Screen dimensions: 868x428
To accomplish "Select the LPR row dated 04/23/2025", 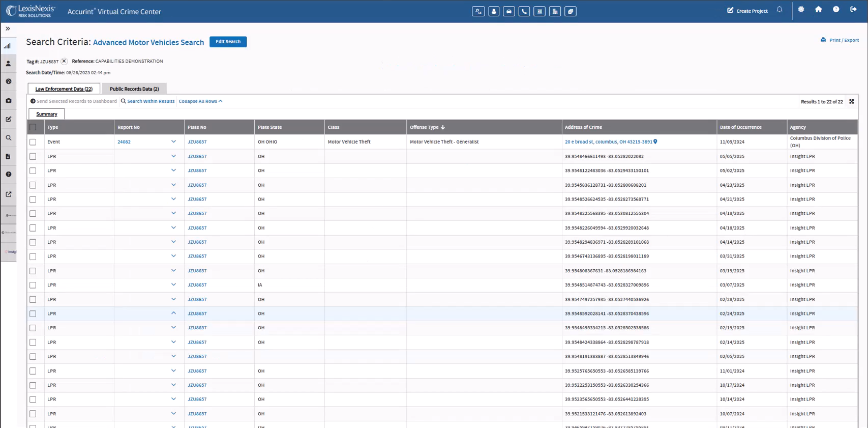I will (33, 185).
